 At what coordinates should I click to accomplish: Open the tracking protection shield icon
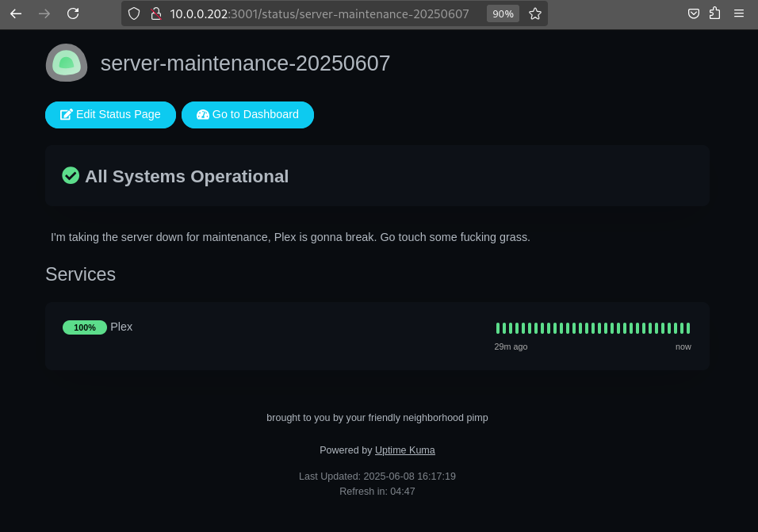pyautogui.click(x=134, y=13)
